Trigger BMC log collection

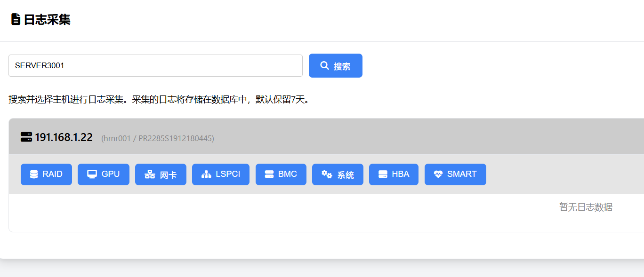[281, 174]
